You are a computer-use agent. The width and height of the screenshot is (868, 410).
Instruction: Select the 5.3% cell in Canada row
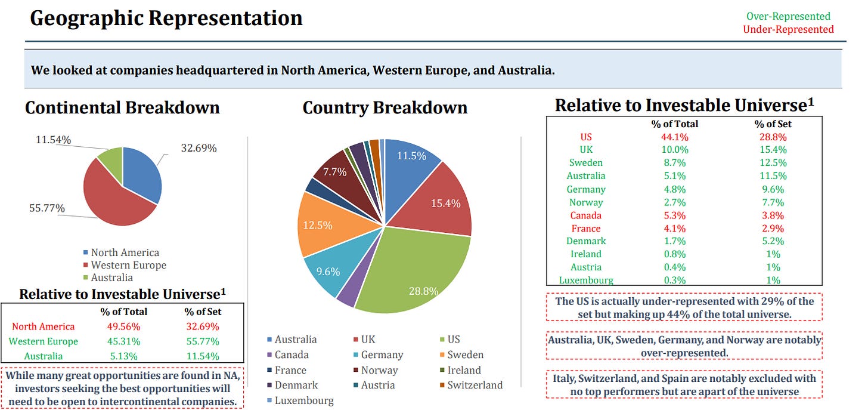(x=674, y=215)
